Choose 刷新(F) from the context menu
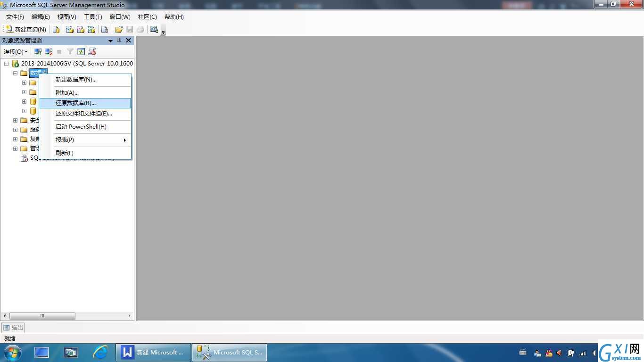Image resolution: width=644 pixels, height=362 pixels. [x=85, y=153]
